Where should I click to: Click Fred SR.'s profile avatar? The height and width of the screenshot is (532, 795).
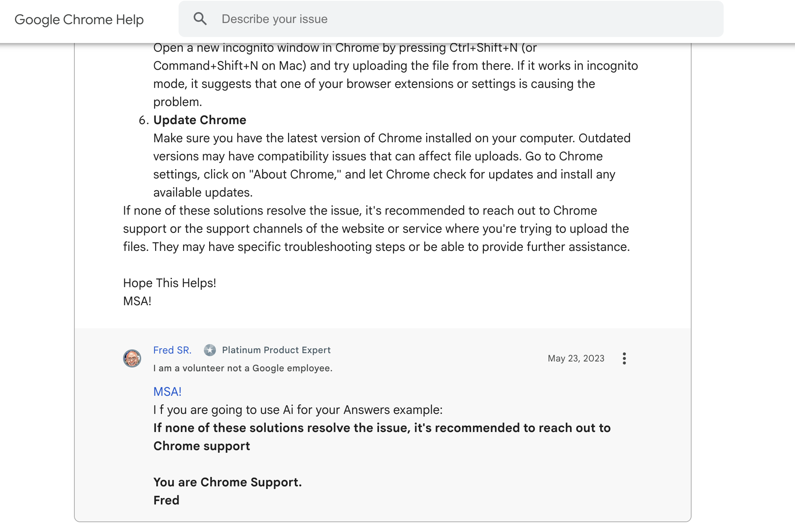pyautogui.click(x=132, y=358)
